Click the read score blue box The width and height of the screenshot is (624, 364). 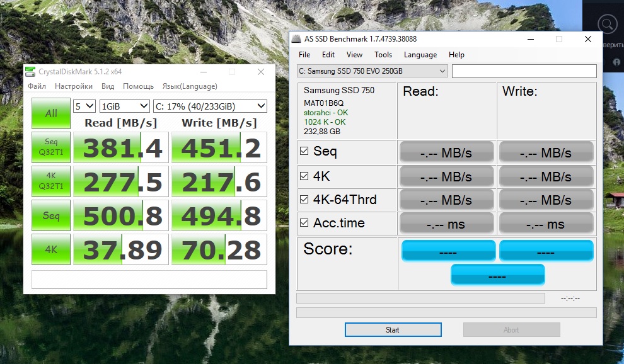pyautogui.click(x=449, y=250)
